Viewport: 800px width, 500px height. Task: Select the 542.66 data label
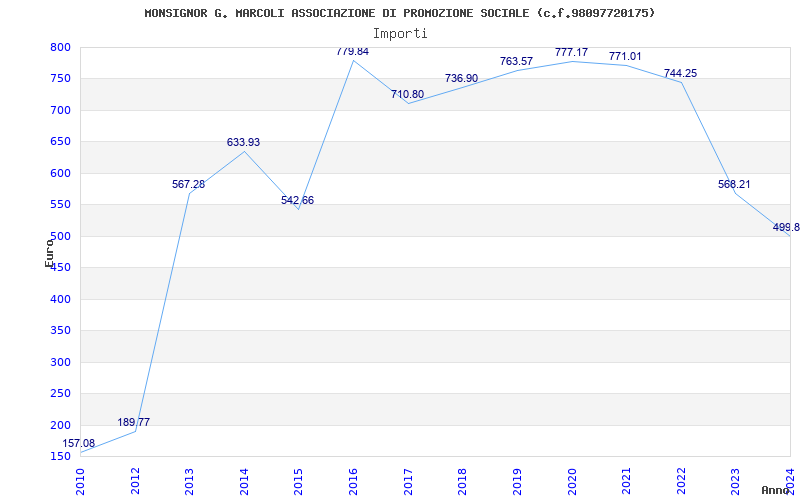pos(297,201)
